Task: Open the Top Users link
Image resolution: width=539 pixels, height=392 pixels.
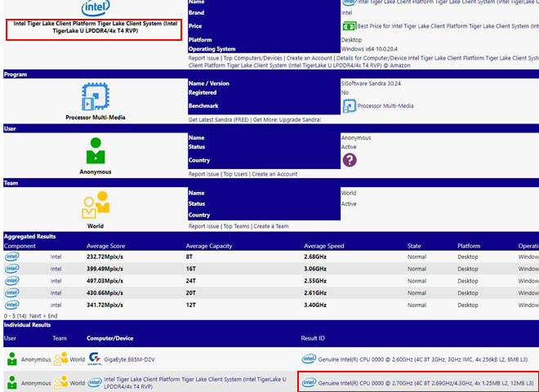Action: click(235, 174)
